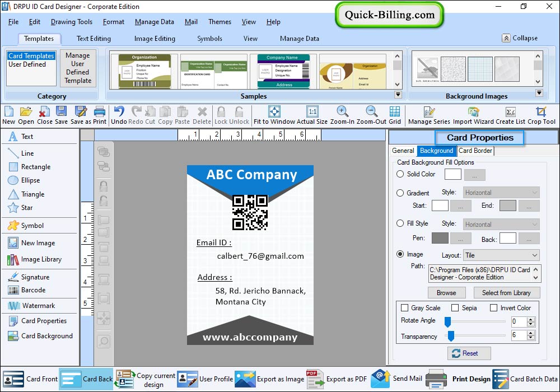Select the Text drawing tool
The height and width of the screenshot is (392, 560).
pos(20,137)
